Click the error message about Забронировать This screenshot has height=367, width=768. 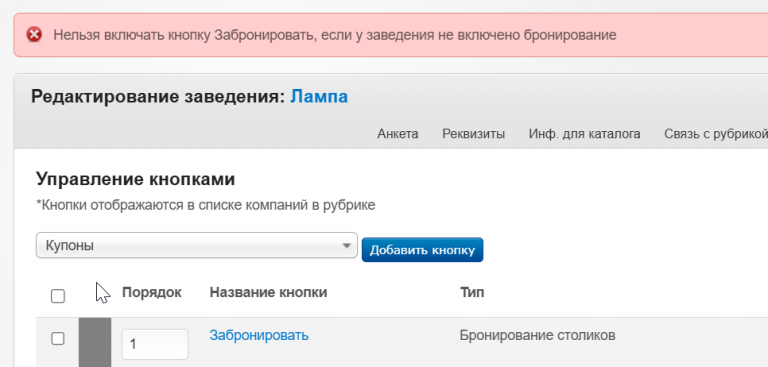[x=335, y=35]
